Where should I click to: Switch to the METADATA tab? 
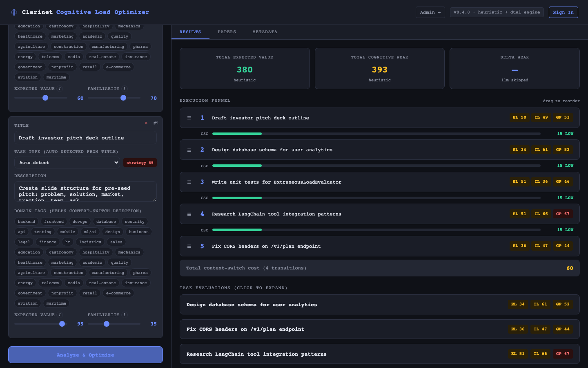pyautogui.click(x=265, y=31)
